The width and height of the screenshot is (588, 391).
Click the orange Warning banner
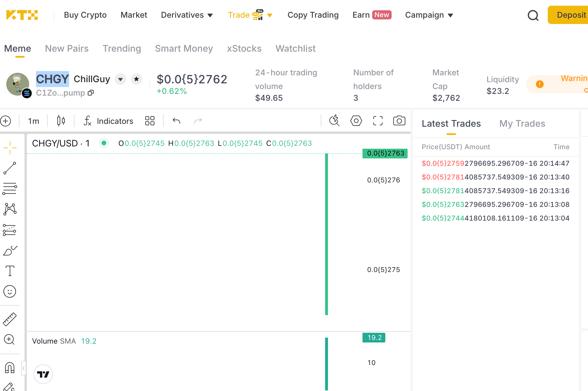coord(557,84)
